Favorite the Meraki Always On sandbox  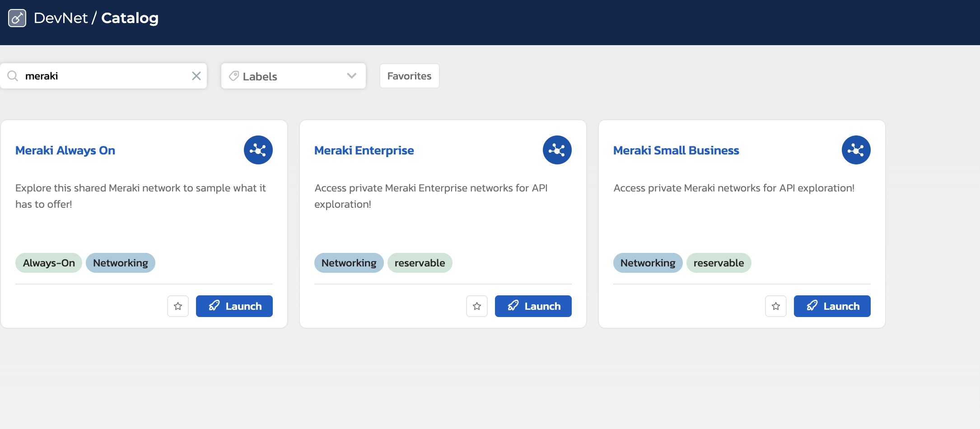point(177,306)
